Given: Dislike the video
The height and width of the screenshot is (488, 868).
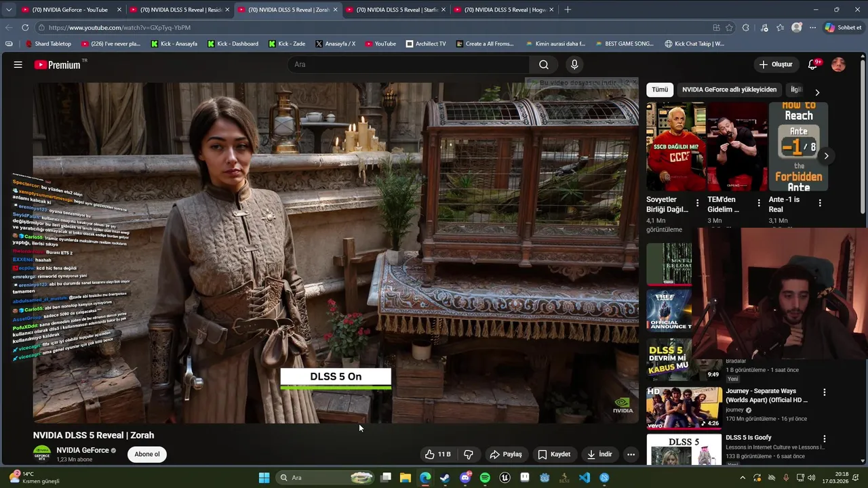Looking at the screenshot, I should tap(468, 454).
